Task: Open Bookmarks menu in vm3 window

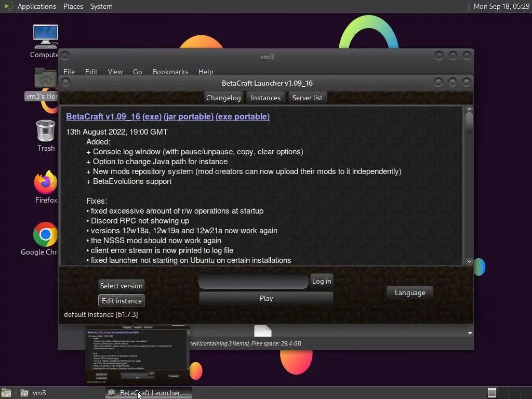Action: click(x=170, y=72)
